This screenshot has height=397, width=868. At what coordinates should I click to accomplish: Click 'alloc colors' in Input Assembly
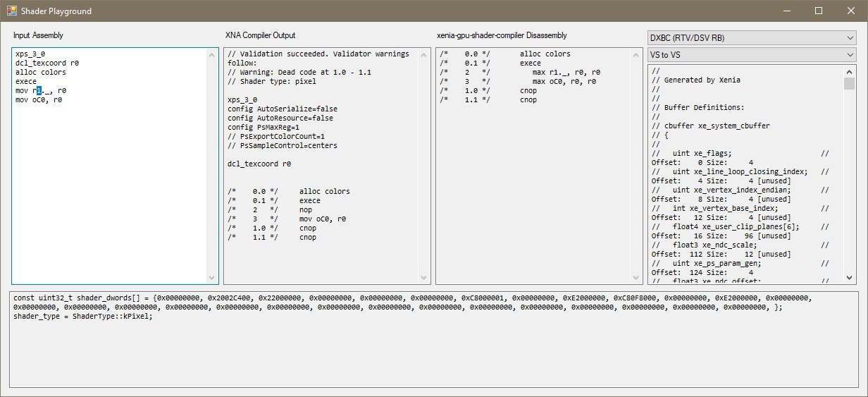[41, 72]
